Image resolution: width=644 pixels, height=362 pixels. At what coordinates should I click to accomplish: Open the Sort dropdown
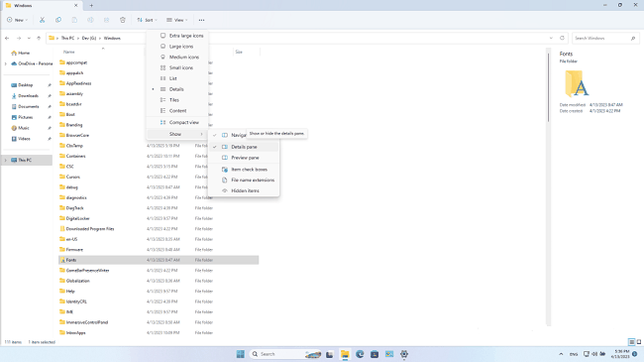(147, 20)
